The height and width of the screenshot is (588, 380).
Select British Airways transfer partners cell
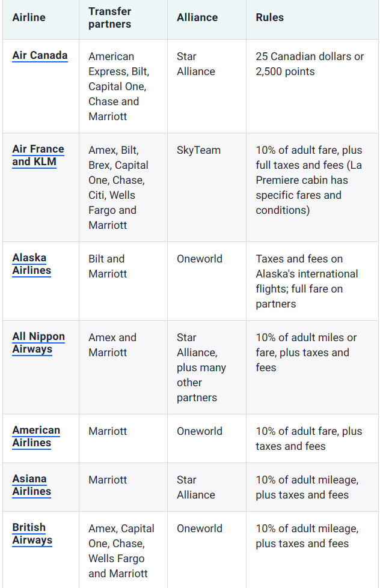(x=121, y=551)
